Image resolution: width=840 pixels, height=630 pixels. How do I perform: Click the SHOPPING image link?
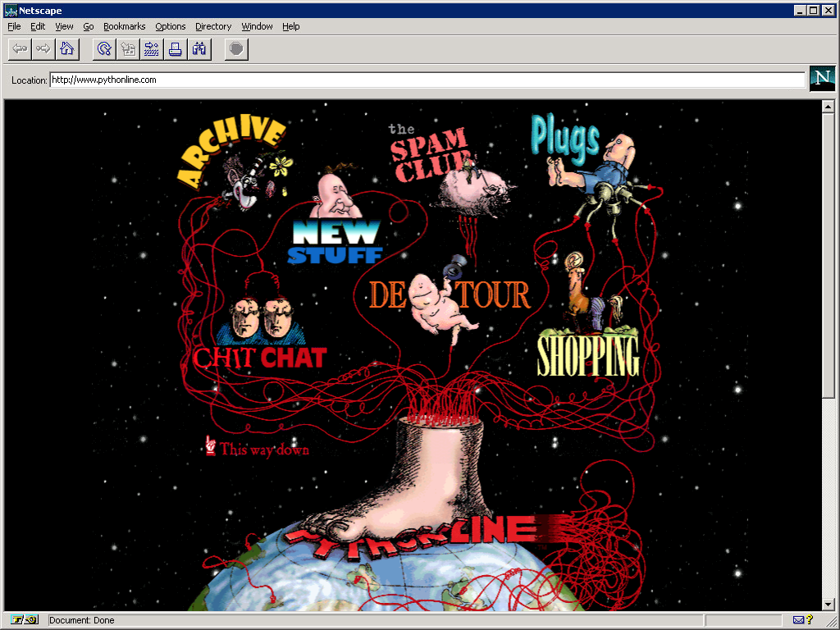589,357
